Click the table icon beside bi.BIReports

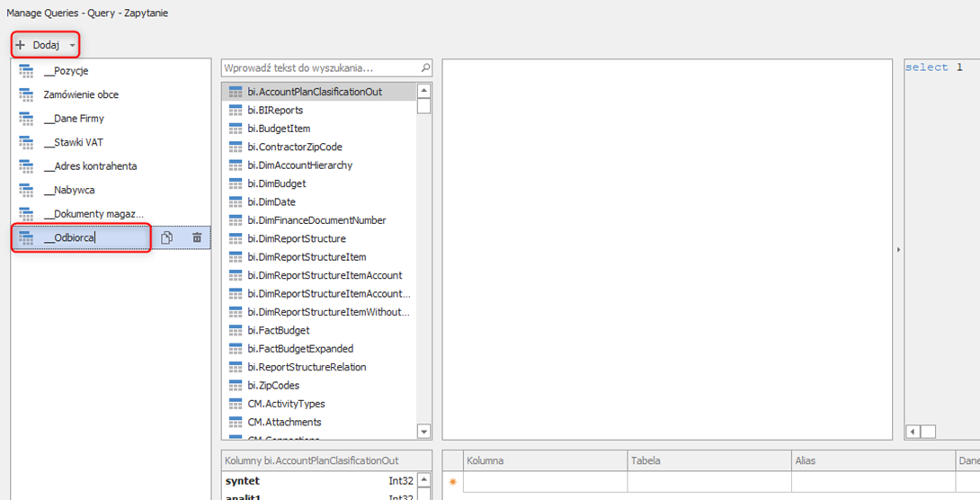(236, 111)
